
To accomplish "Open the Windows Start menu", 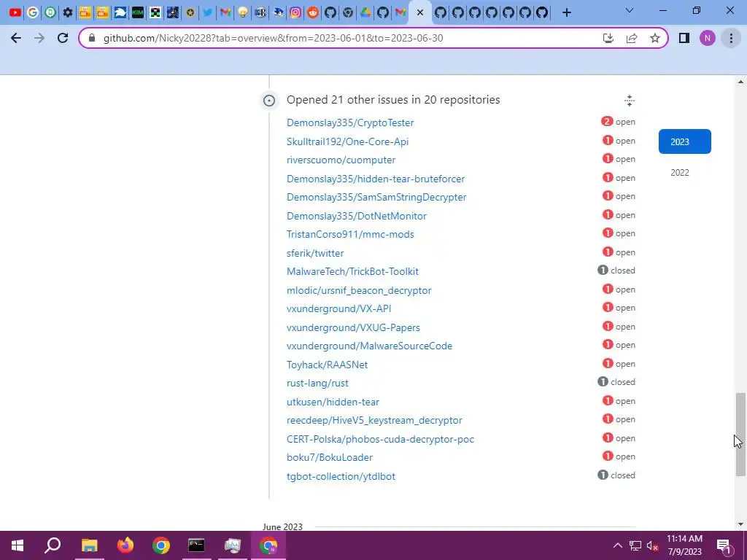I will (18, 545).
